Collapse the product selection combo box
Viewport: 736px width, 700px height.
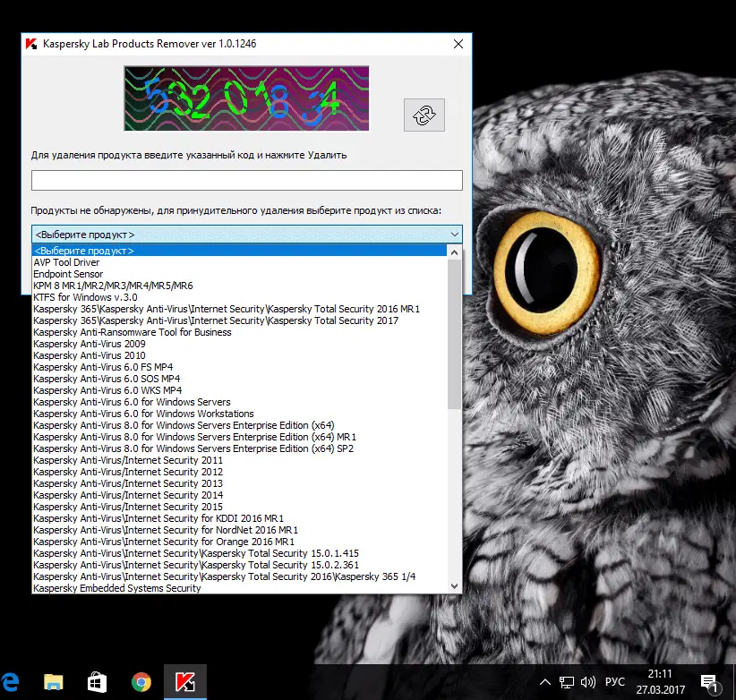[454, 235]
